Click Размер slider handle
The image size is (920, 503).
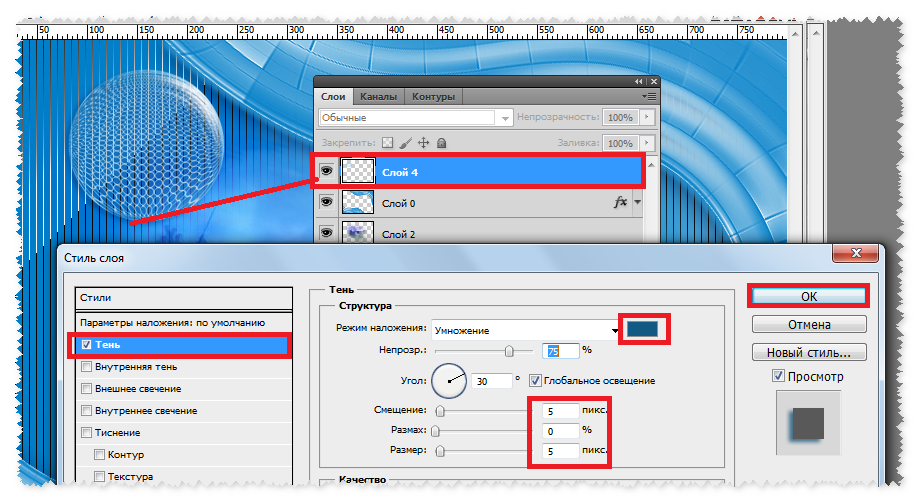[440, 451]
